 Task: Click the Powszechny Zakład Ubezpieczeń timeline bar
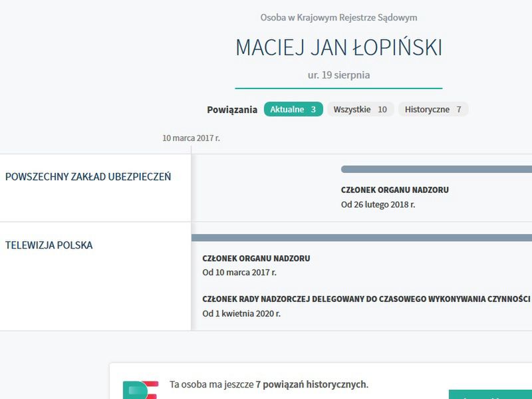coord(436,169)
